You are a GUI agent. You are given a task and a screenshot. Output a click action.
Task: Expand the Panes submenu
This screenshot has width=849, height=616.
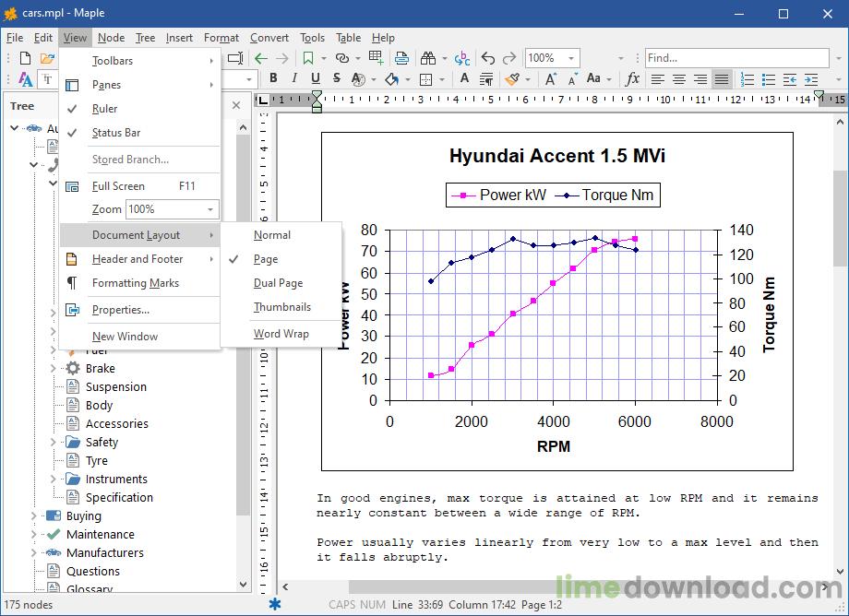coord(139,85)
